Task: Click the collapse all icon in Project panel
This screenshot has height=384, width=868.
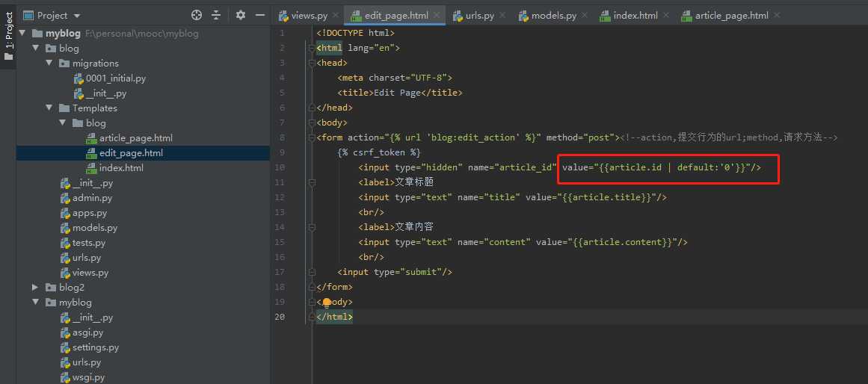Action: point(216,15)
